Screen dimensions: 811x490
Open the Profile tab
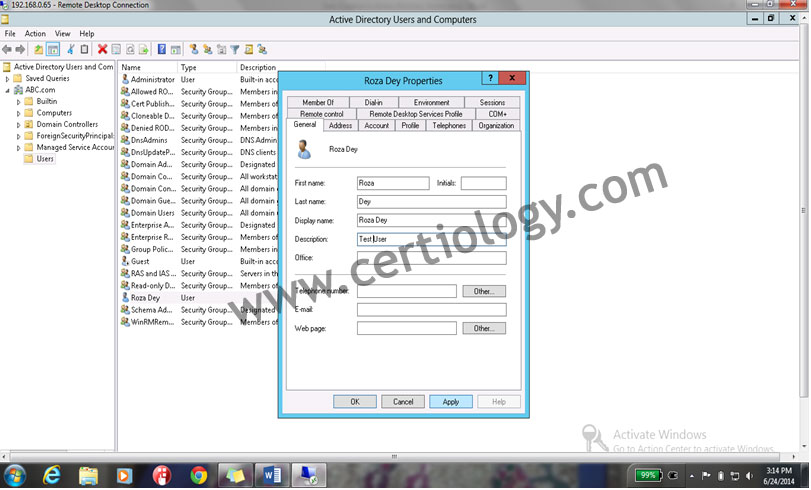(410, 126)
